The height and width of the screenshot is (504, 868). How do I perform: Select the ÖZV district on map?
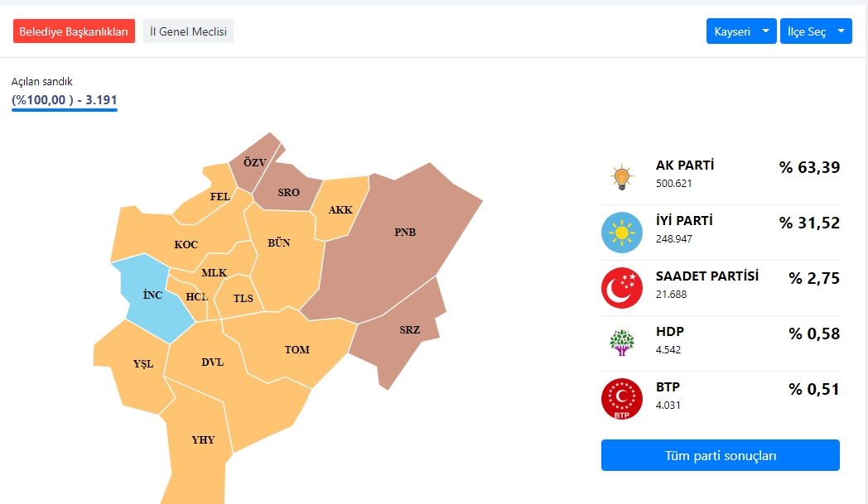coord(253,163)
